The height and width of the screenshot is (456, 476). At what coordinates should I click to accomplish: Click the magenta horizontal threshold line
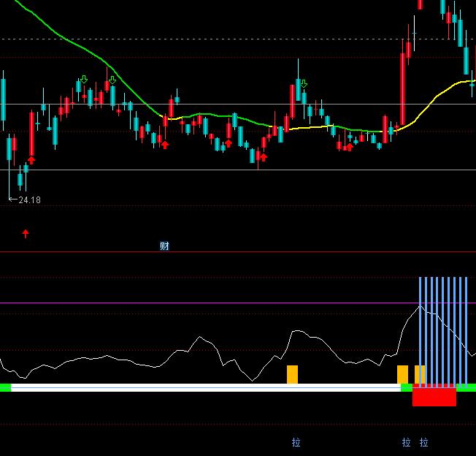pyautogui.click(x=219, y=303)
